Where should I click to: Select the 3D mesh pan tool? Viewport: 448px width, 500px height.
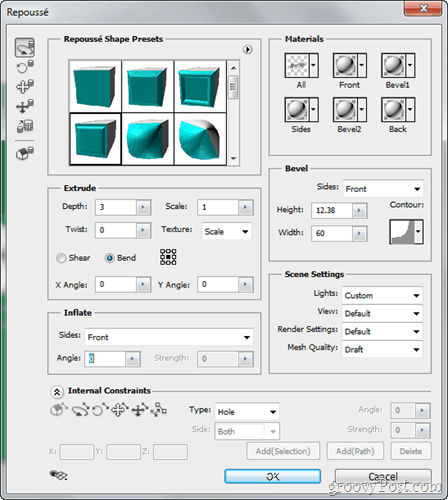coord(25,86)
